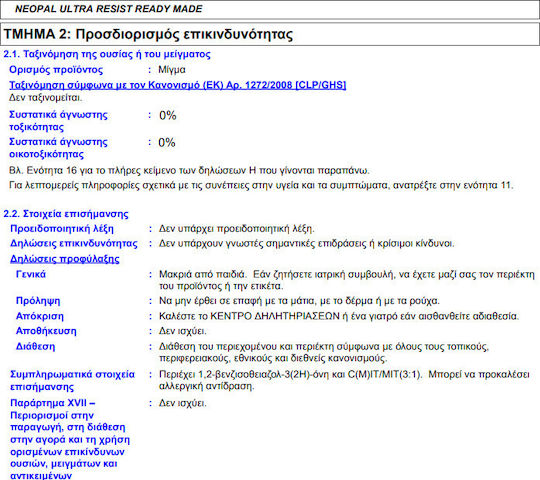Click the 2.2. Στοιχεία επισήμανσης heading
Viewport: 540px width, 480px height.
[x=66, y=214]
